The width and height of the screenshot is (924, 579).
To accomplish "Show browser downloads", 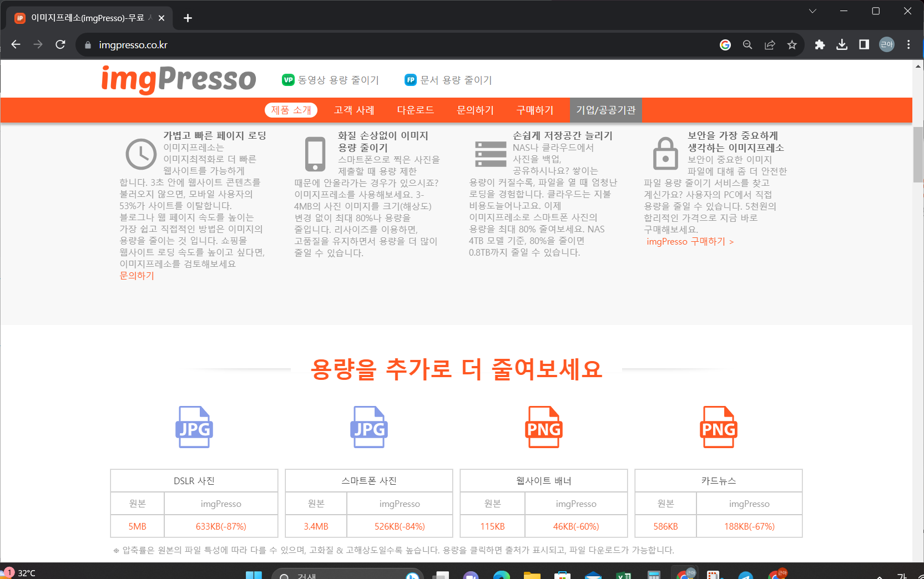I will click(x=842, y=45).
